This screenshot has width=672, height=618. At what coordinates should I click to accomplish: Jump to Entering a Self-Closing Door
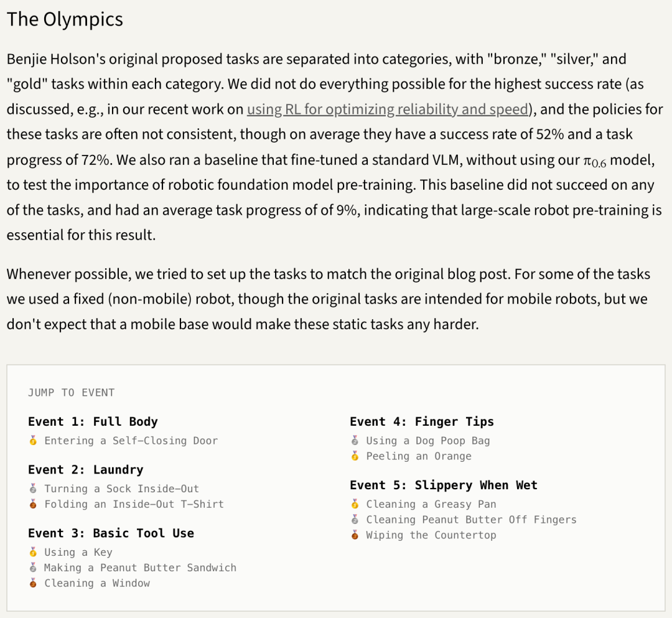point(131,441)
